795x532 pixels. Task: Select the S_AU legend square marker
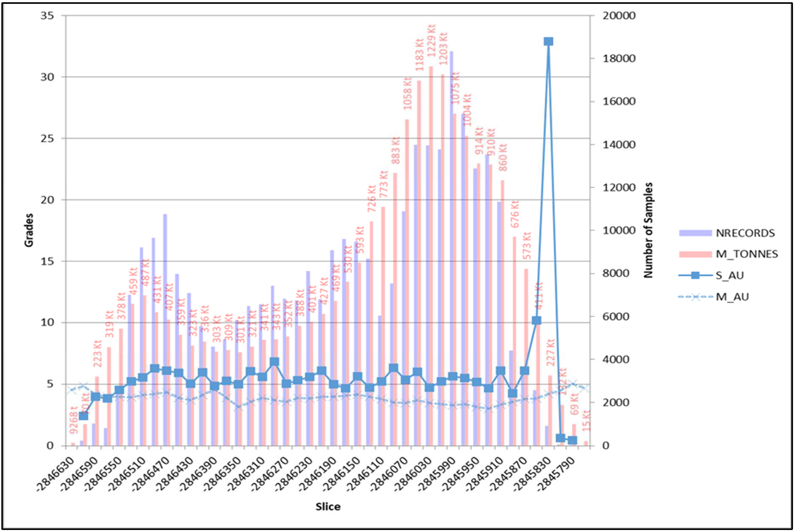pyautogui.click(x=695, y=276)
